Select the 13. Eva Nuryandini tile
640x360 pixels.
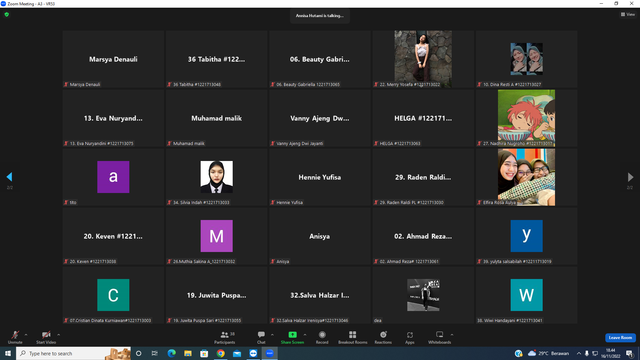click(x=113, y=118)
